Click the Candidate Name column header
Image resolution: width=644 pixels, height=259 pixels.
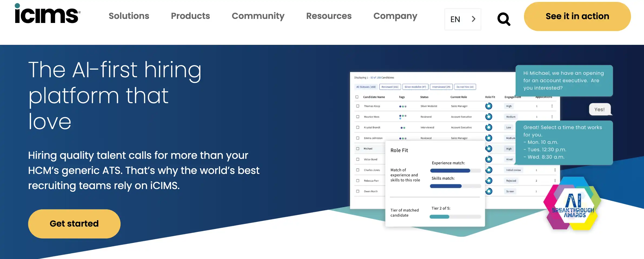(x=374, y=97)
